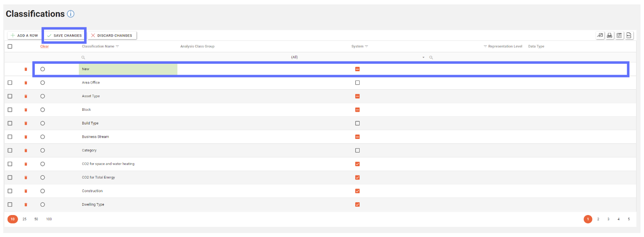
Task: Go to page 3 of results
Action: tap(608, 219)
